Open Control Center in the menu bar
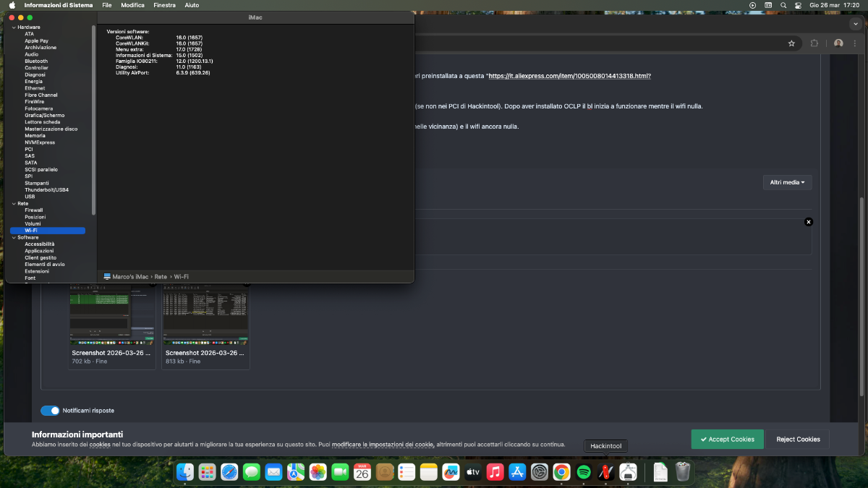868x488 pixels. [x=798, y=5]
